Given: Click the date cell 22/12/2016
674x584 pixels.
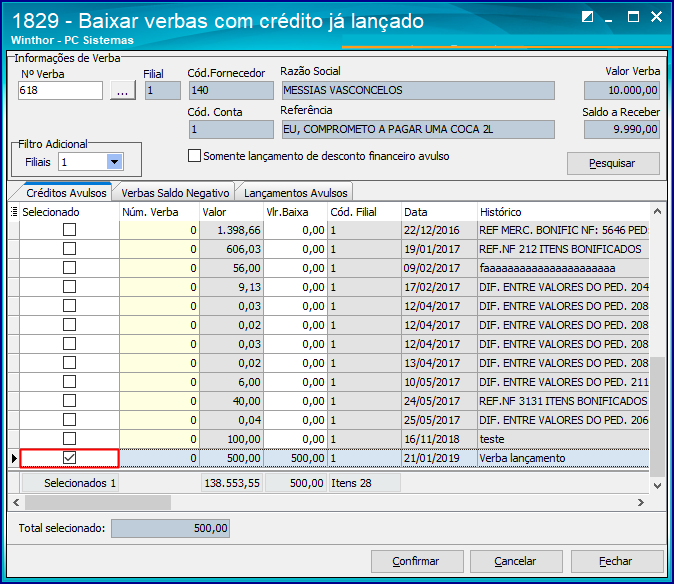Looking at the screenshot, I should (x=439, y=230).
